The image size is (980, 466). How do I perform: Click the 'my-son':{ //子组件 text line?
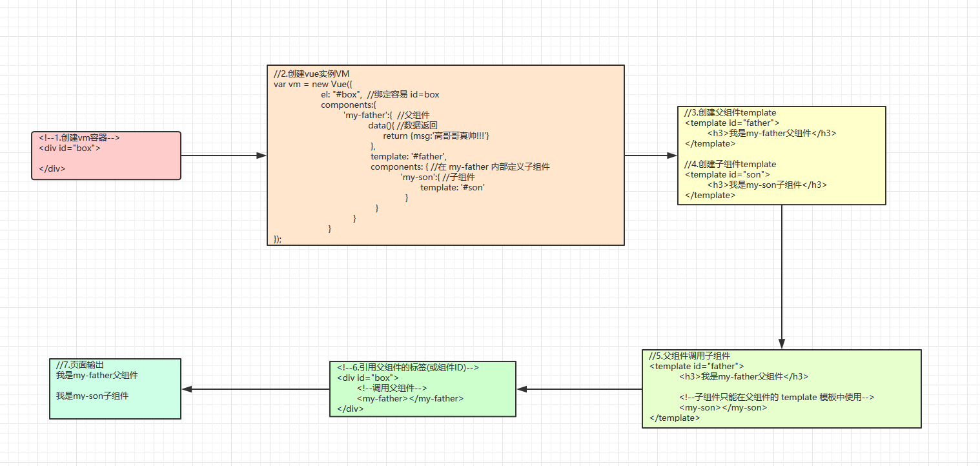tap(438, 177)
